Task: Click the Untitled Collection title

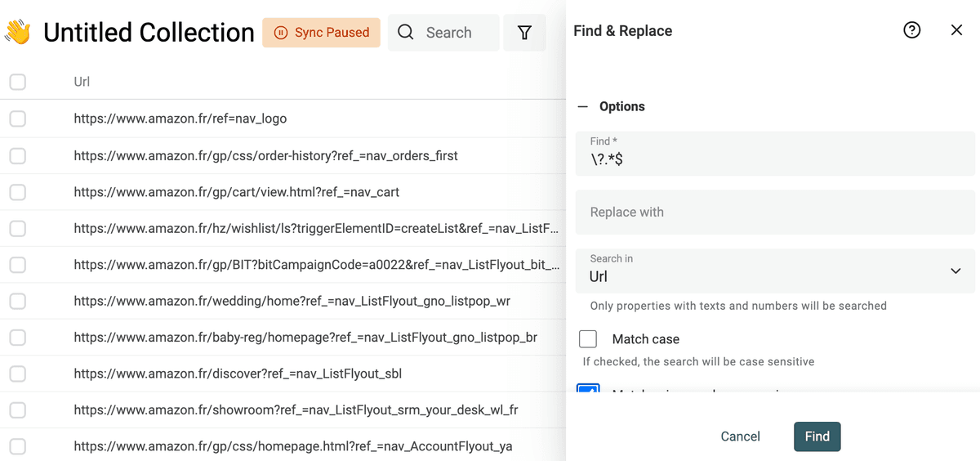Action: (x=149, y=33)
